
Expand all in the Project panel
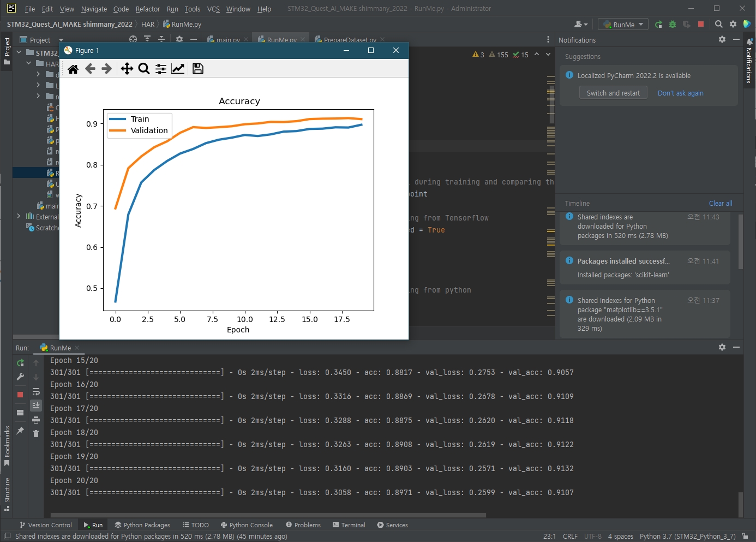click(x=147, y=39)
